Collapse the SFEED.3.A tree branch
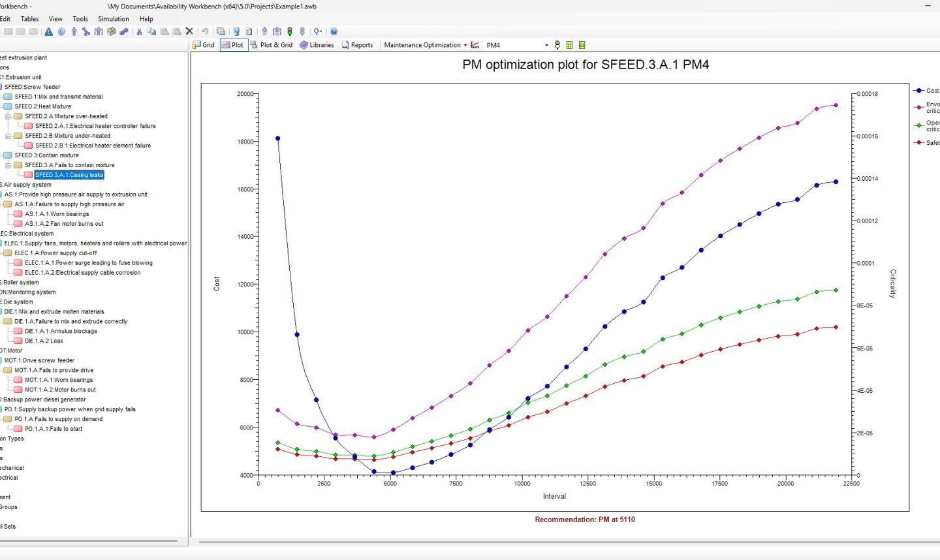The height and width of the screenshot is (560, 940). [x=7, y=164]
